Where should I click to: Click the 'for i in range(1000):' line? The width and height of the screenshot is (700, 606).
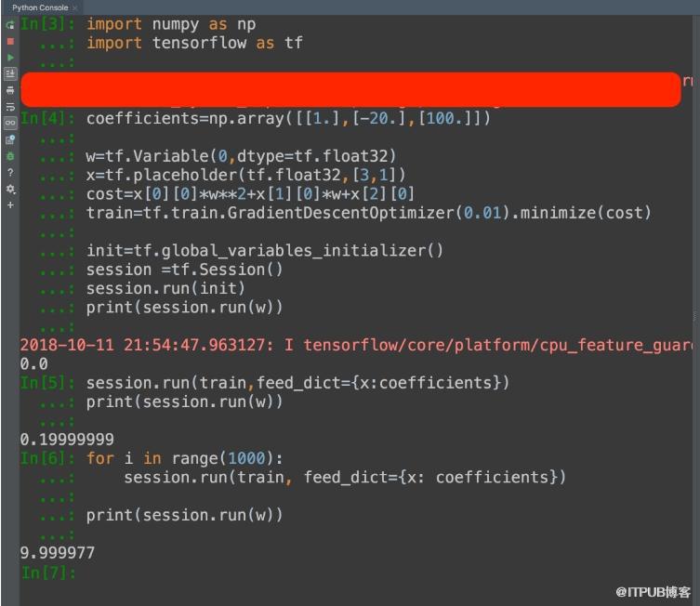click(184, 458)
